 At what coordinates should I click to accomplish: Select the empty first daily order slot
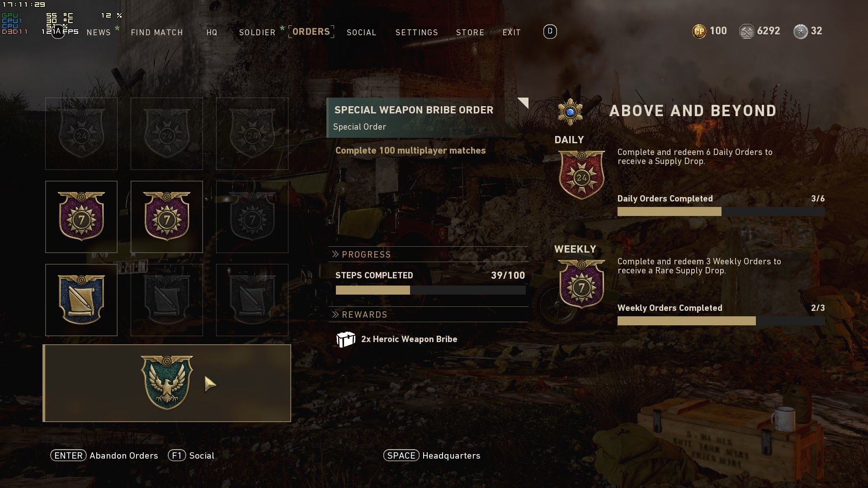coord(81,134)
